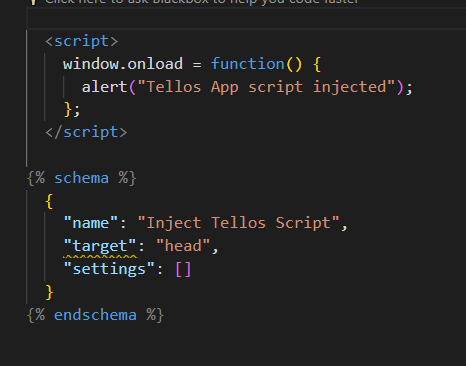466x366 pixels.
Task: Click the empty settings array brackets
Action: (x=183, y=269)
